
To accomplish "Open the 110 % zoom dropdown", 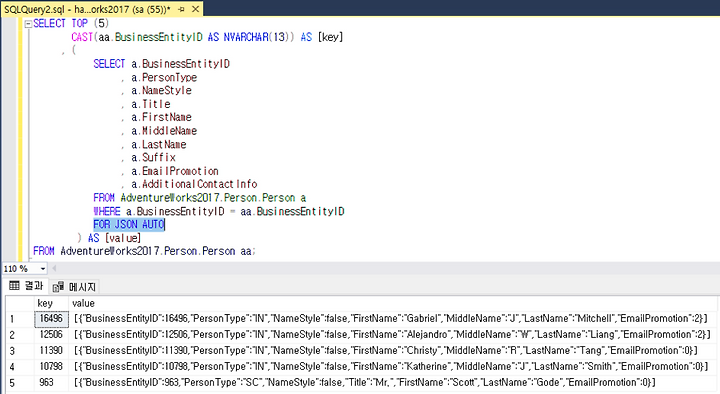I will [x=43, y=269].
